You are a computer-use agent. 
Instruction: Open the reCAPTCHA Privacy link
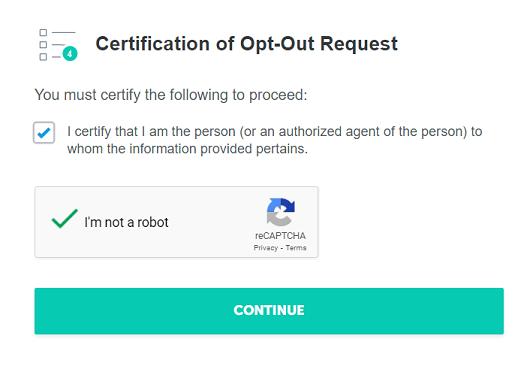pyautogui.click(x=266, y=248)
